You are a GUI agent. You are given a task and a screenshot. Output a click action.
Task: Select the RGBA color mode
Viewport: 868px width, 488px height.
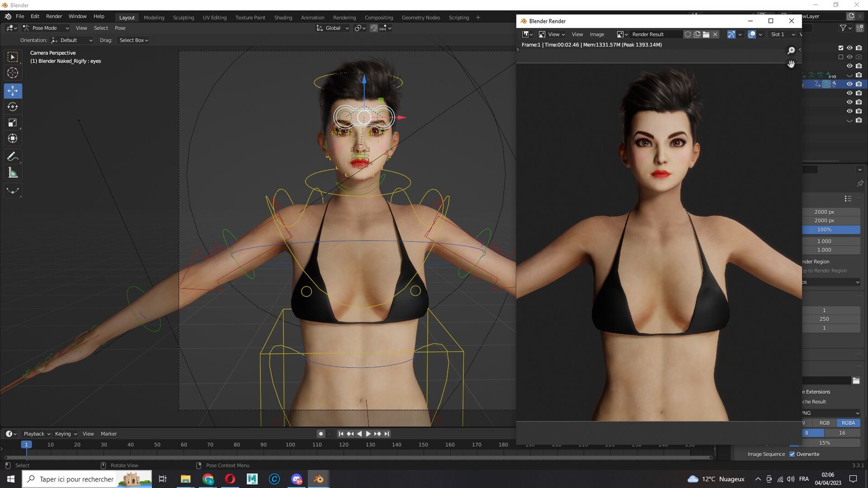click(x=848, y=423)
